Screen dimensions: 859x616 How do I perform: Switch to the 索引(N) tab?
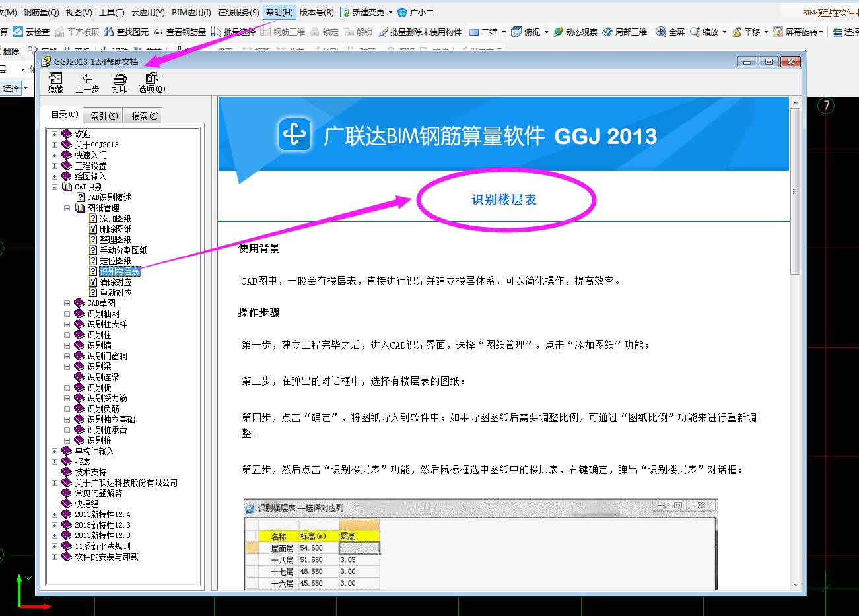104,116
